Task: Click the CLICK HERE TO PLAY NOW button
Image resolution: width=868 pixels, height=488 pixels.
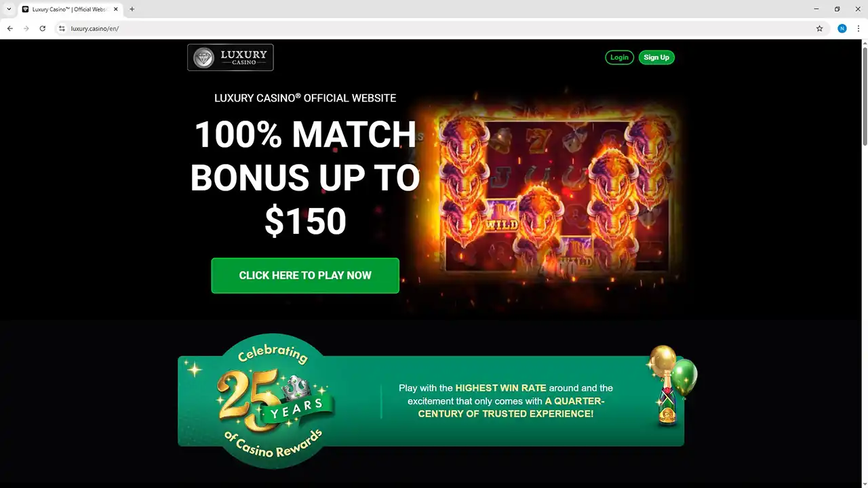Action: click(x=305, y=275)
